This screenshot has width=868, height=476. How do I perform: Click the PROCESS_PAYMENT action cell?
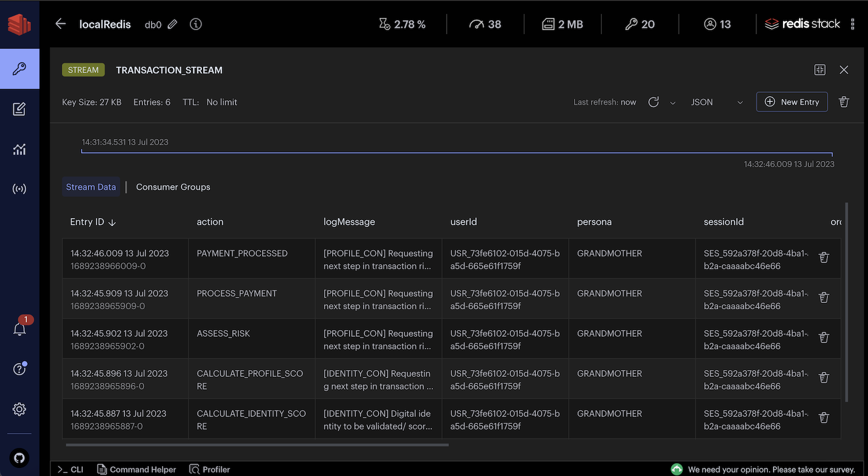[252, 299]
